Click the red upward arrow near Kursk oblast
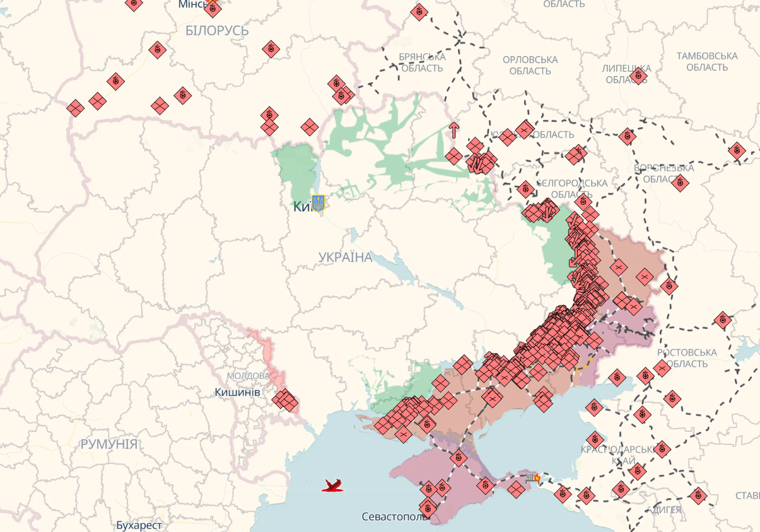Viewport: 760px width, 532px height. (453, 130)
